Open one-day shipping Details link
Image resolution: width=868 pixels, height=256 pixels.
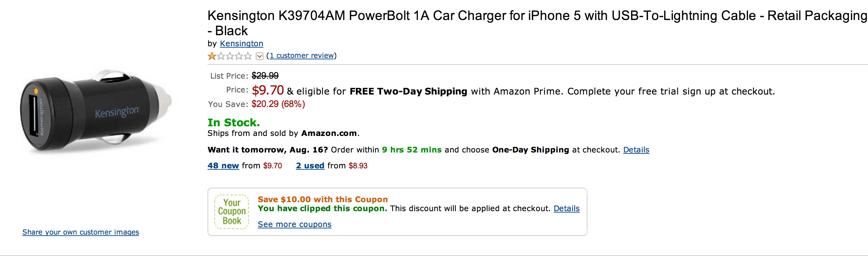(x=636, y=150)
